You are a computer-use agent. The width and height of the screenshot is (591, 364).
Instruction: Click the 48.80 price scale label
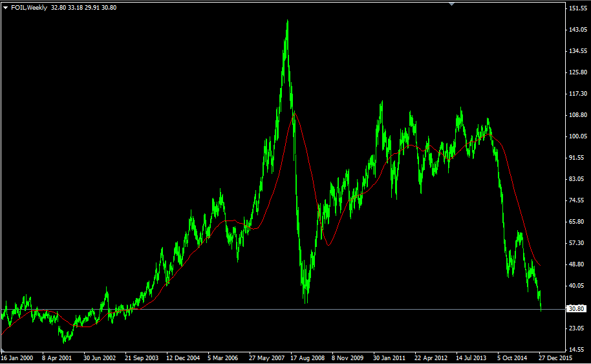[x=578, y=264]
